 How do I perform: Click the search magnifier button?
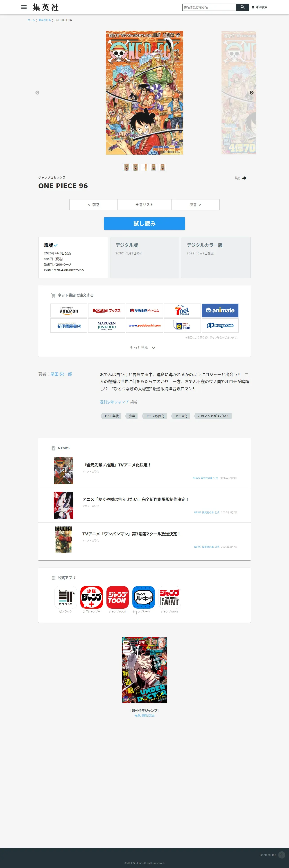click(242, 7)
